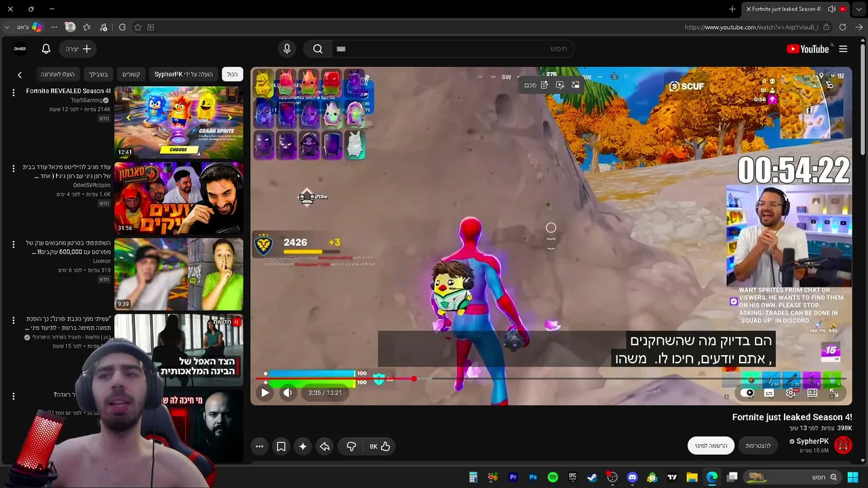Open a new browser tab
Viewport: 868px width, 488px height.
732,9
